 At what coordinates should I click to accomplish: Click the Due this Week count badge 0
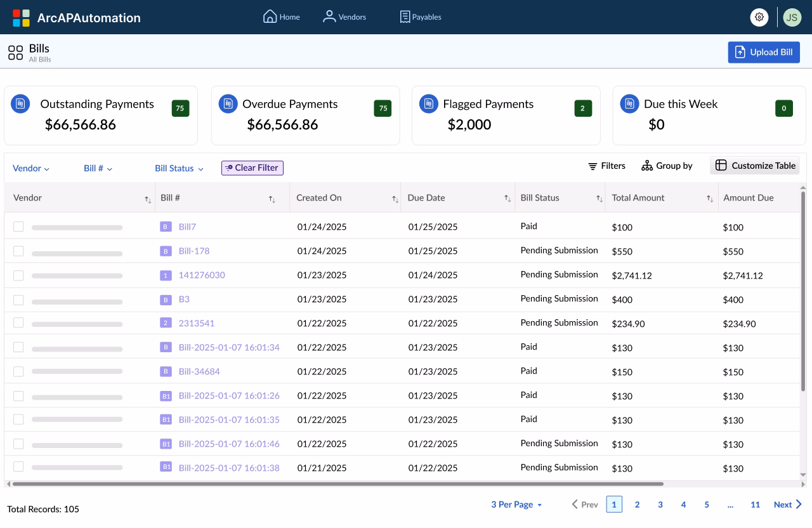[784, 108]
